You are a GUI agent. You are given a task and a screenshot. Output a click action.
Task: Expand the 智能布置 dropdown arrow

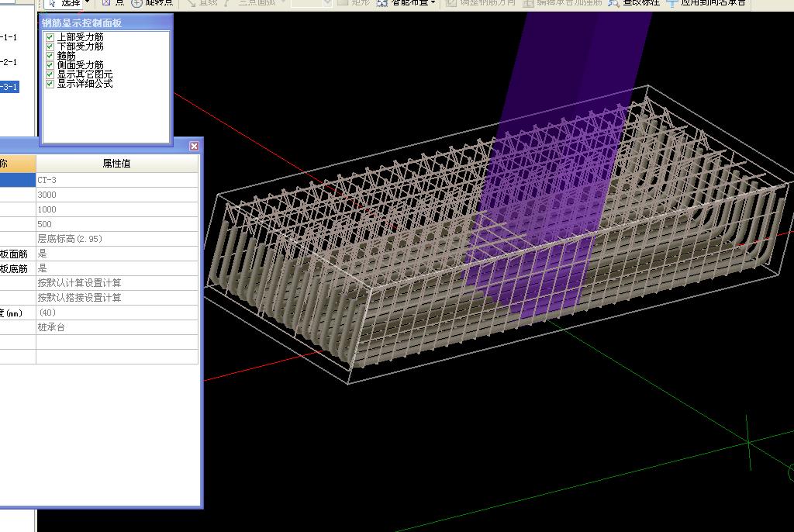click(433, 3)
